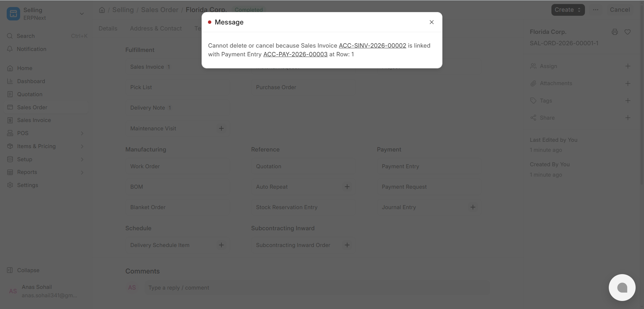Image resolution: width=644 pixels, height=309 pixels.
Task: Add a tag using Tags plus icon
Action: tap(628, 101)
